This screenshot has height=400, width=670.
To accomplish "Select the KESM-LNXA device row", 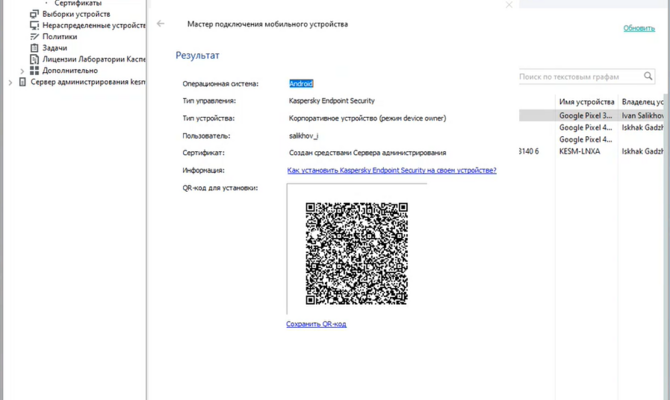I will (x=592, y=151).
